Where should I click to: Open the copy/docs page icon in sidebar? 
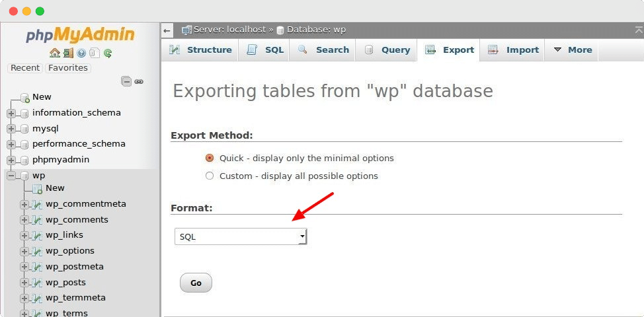(x=95, y=53)
